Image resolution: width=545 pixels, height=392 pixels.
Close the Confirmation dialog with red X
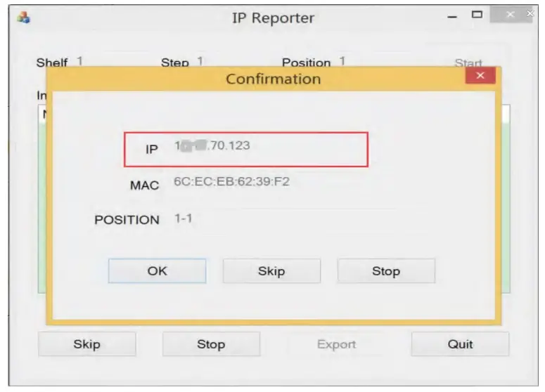[480, 75]
